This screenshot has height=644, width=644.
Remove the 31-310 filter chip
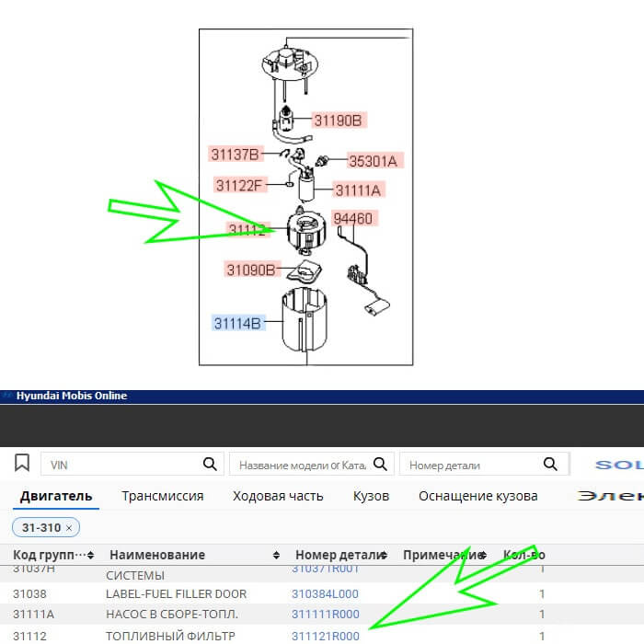click(x=69, y=527)
